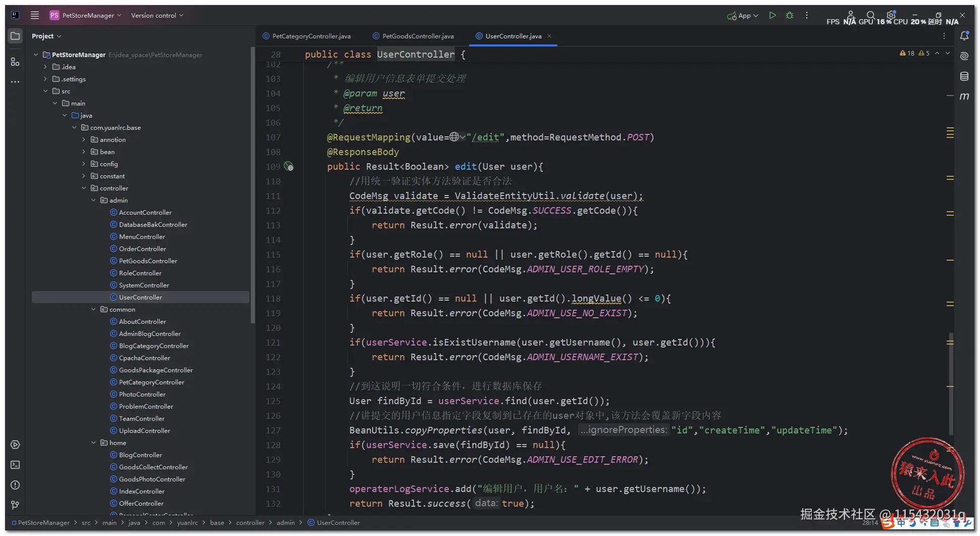Click the /edit mapping URL link
Screen dimensions: 980x536
click(x=485, y=137)
